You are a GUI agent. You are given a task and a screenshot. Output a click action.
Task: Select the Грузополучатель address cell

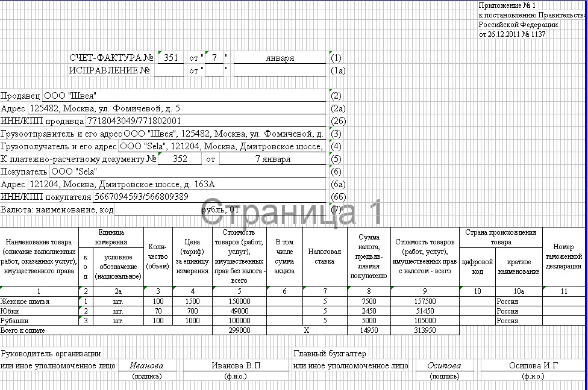coord(222,146)
